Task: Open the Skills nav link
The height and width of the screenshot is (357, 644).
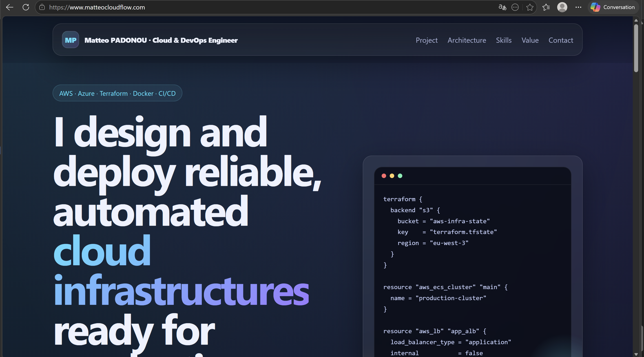Action: [x=504, y=40]
